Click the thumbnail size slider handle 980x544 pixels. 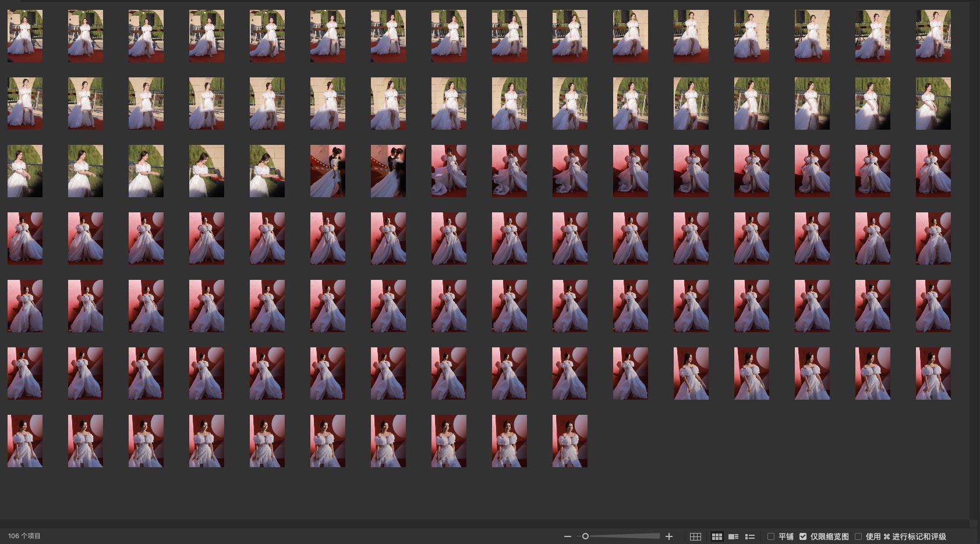pos(585,536)
